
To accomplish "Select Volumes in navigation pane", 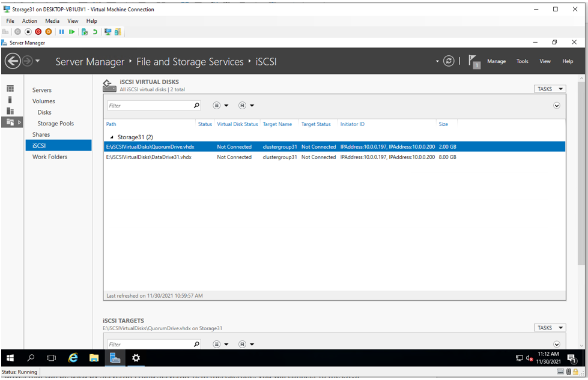I will [x=43, y=101].
